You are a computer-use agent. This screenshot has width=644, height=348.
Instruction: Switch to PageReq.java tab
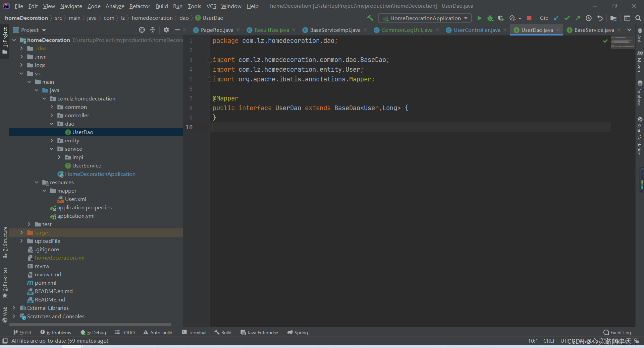point(217,30)
